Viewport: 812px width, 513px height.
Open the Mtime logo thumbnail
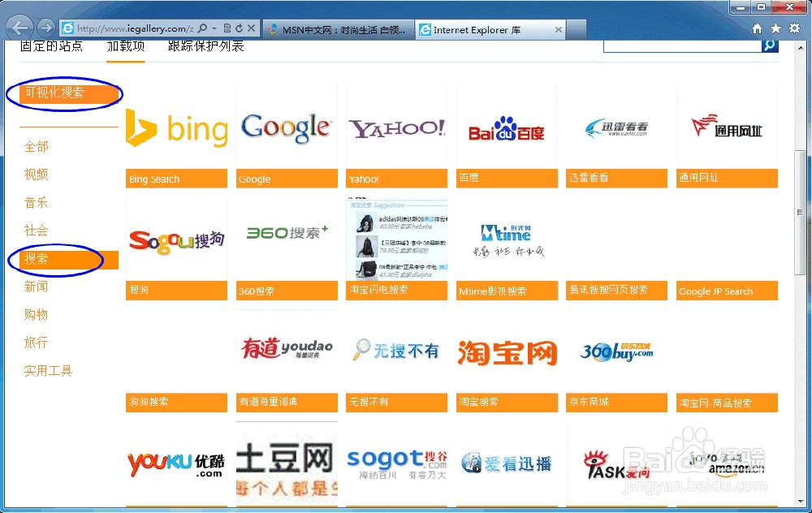tap(507, 239)
